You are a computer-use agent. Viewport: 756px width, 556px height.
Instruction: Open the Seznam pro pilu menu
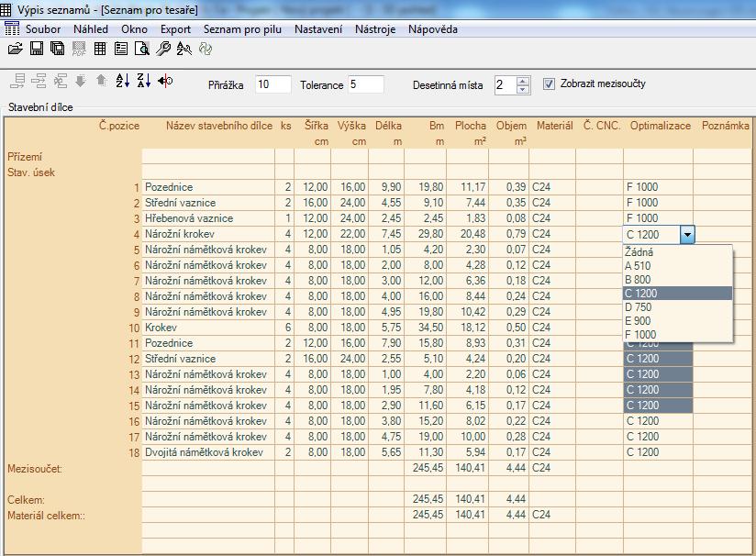point(242,29)
